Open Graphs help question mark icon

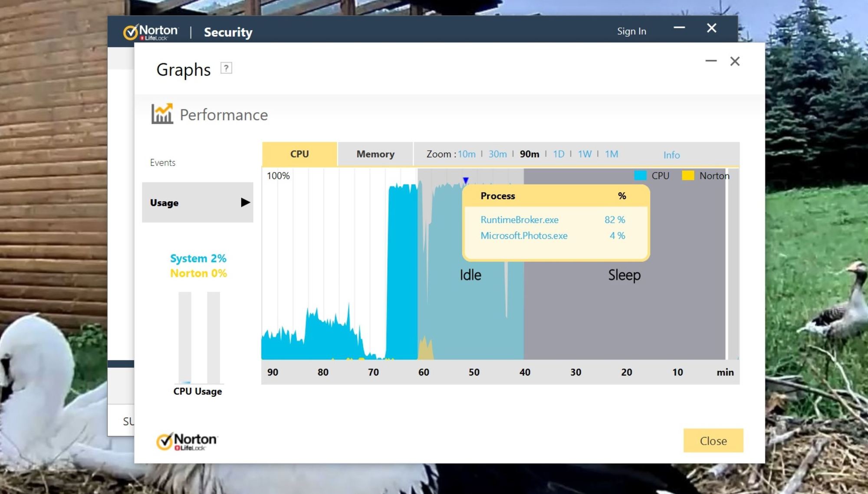(226, 68)
